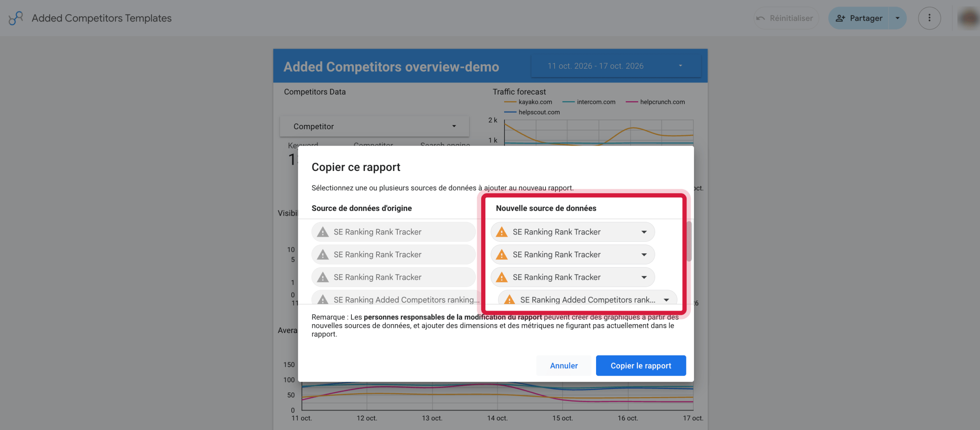This screenshot has width=980, height=430.
Task: Open the Partager dropdown arrow
Action: [897, 18]
